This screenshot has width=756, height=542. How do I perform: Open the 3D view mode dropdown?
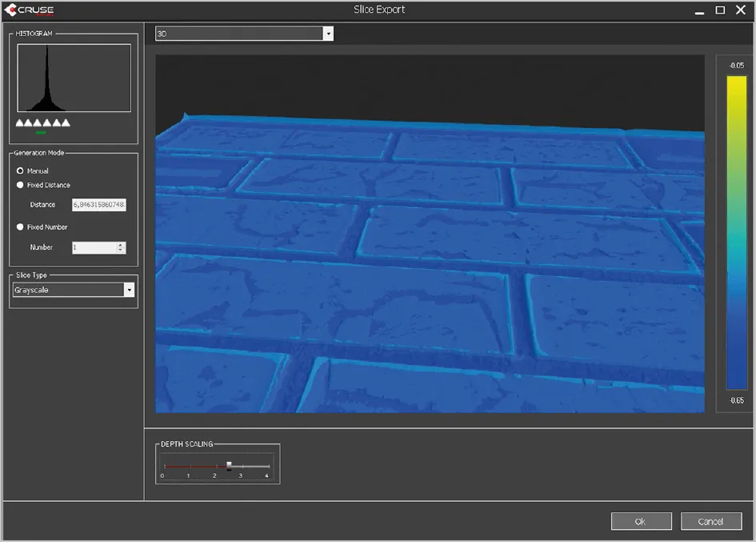point(327,34)
